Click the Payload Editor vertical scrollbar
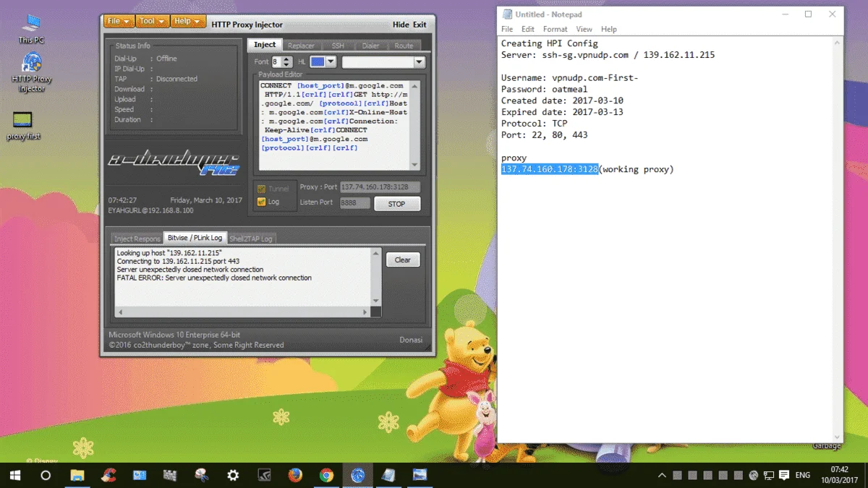Screen dimensions: 868x488 tap(414, 125)
